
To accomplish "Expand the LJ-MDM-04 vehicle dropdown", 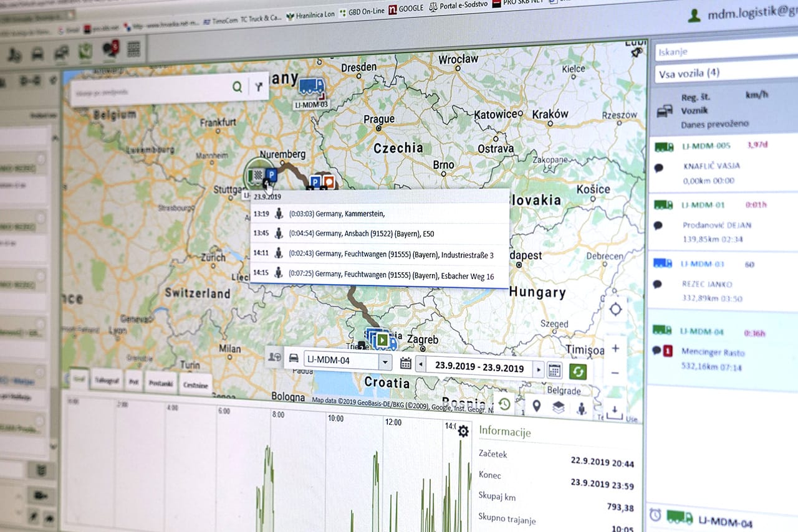I will [x=385, y=362].
